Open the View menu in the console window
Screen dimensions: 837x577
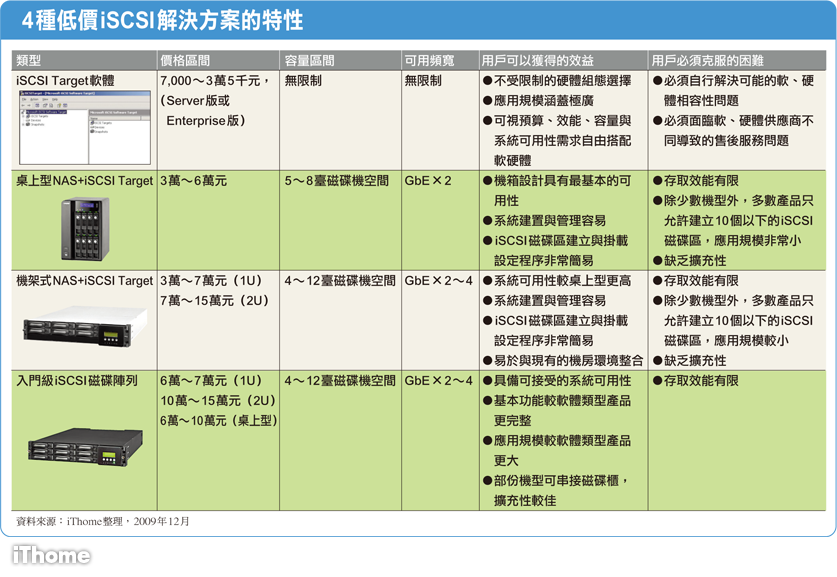(44, 98)
